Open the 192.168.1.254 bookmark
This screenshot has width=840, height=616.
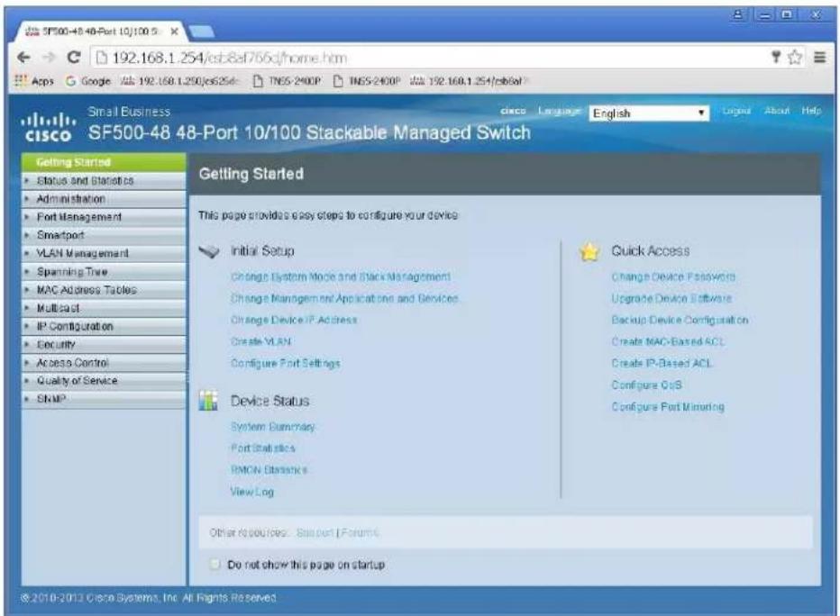click(x=470, y=81)
